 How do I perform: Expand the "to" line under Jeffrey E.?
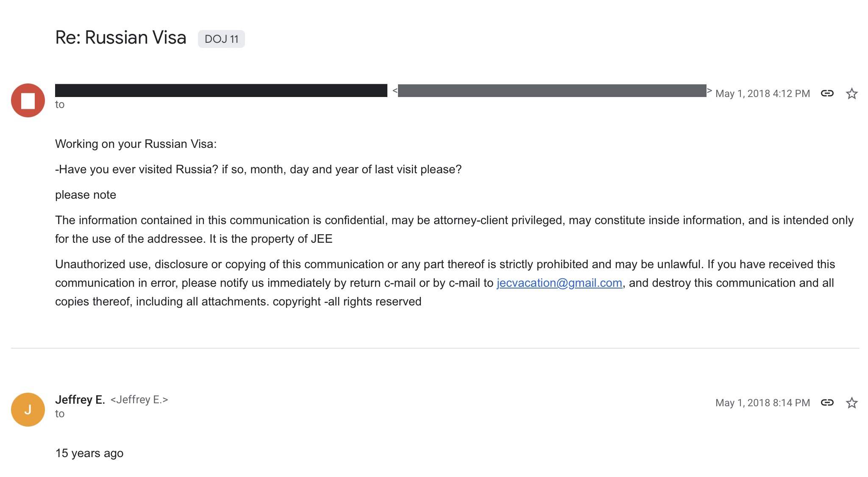point(60,414)
